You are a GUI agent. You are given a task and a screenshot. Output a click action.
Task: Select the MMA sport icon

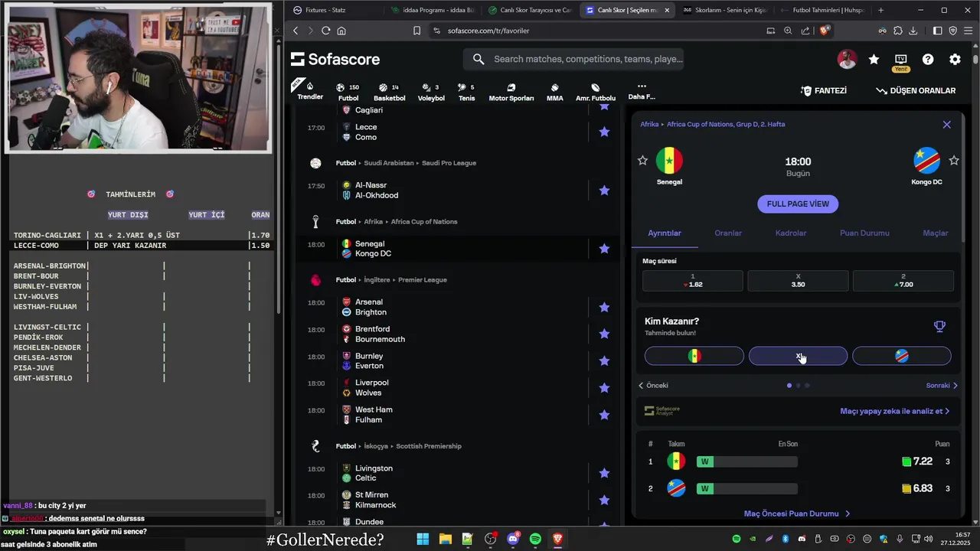coord(555,92)
